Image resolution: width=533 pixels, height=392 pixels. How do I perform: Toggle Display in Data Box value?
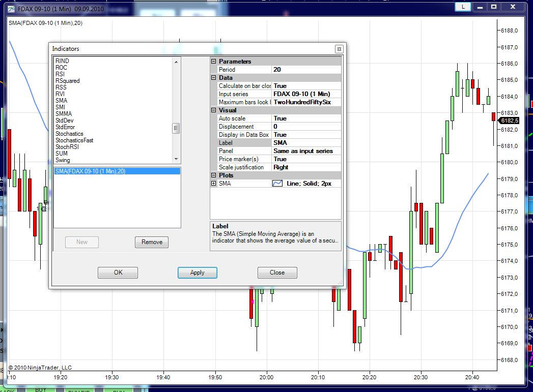306,135
